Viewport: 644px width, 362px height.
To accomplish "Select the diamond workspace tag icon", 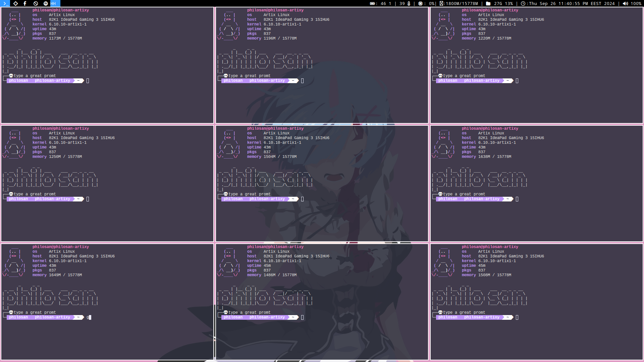I will tap(15, 3).
